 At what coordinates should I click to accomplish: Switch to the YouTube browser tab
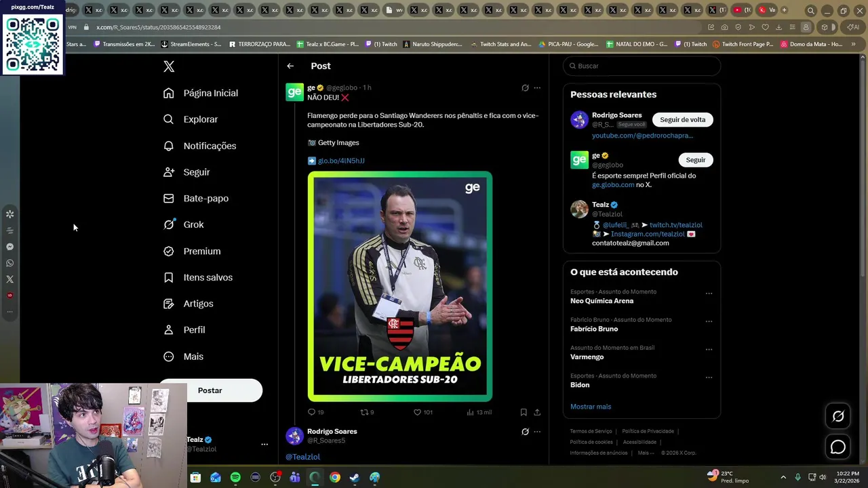(x=742, y=10)
